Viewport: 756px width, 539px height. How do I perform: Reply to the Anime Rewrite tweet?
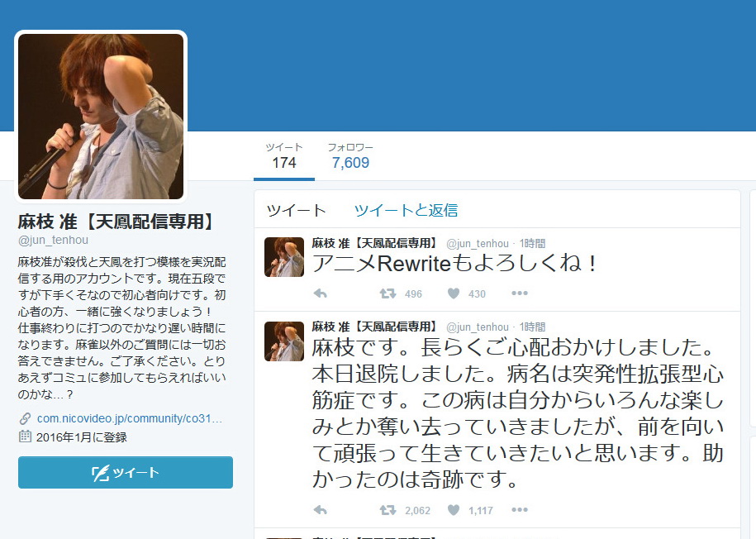[x=321, y=293]
